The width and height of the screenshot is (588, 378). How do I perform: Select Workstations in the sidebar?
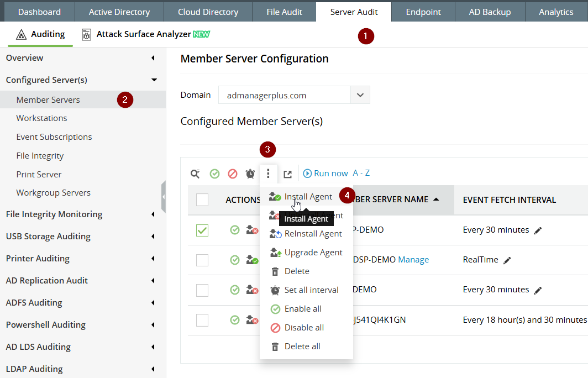(x=41, y=118)
